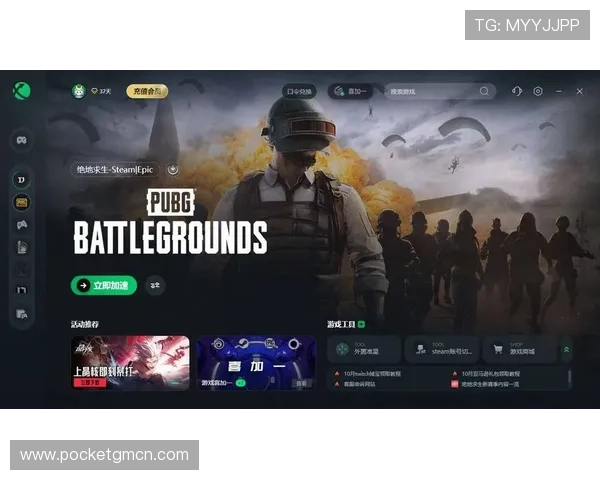
Task: Open the 喜加一 header menu item
Action: [x=350, y=91]
